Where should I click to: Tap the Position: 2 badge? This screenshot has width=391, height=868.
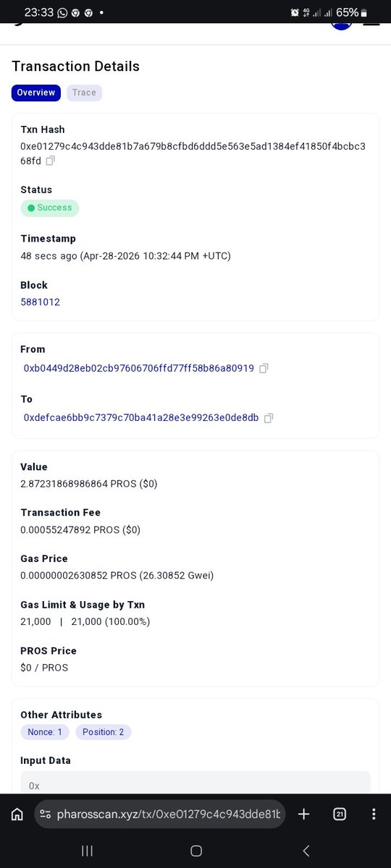(x=103, y=732)
